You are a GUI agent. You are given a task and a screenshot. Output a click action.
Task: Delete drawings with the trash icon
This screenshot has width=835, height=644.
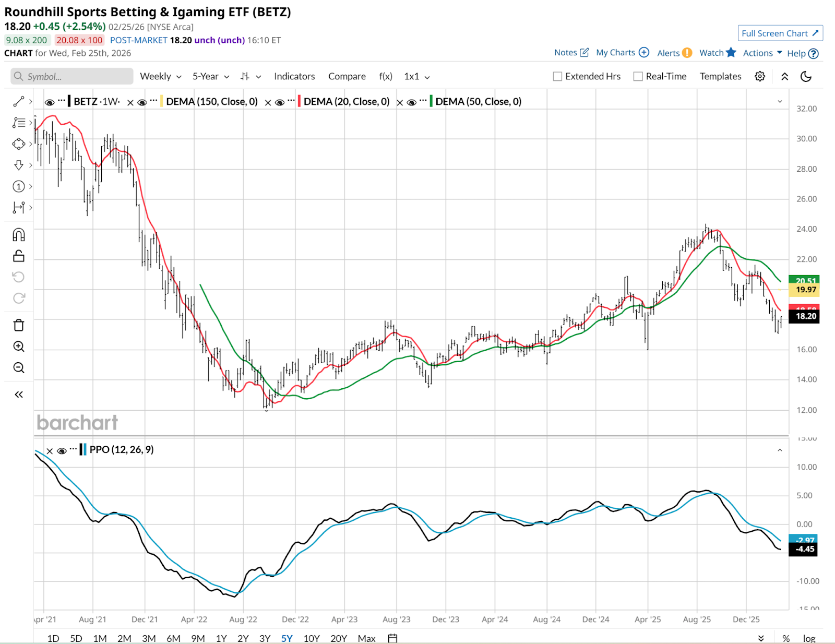pyautogui.click(x=19, y=325)
